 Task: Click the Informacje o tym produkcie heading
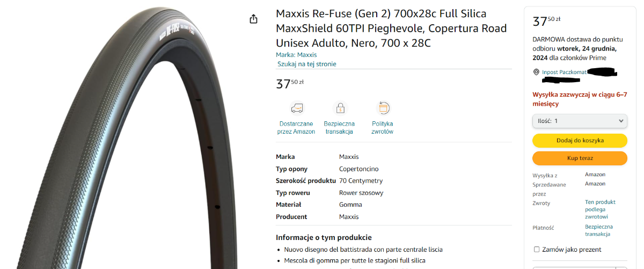pos(324,237)
